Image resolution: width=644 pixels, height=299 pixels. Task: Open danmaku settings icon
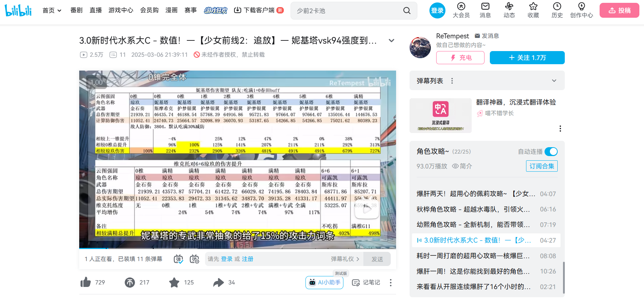194,259
